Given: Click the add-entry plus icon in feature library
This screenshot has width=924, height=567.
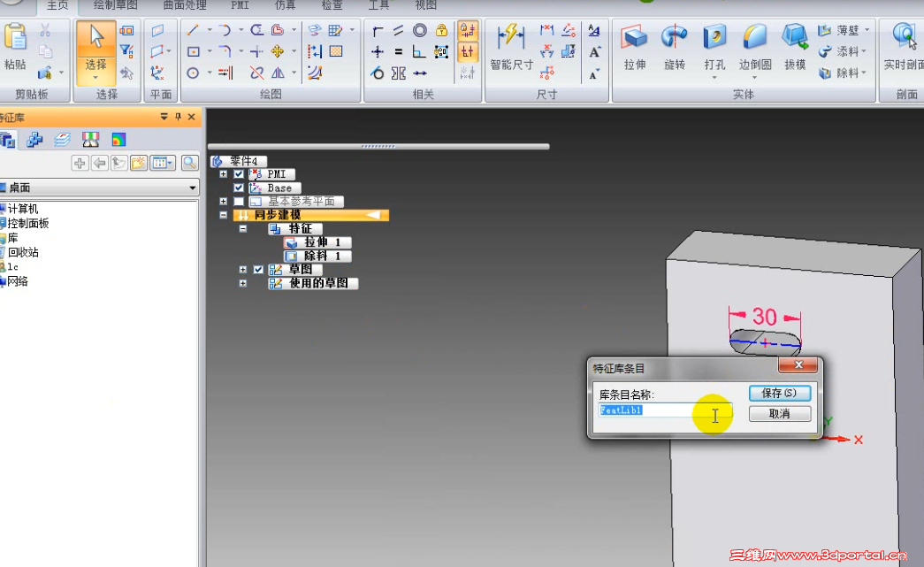Looking at the screenshot, I should coord(80,163).
